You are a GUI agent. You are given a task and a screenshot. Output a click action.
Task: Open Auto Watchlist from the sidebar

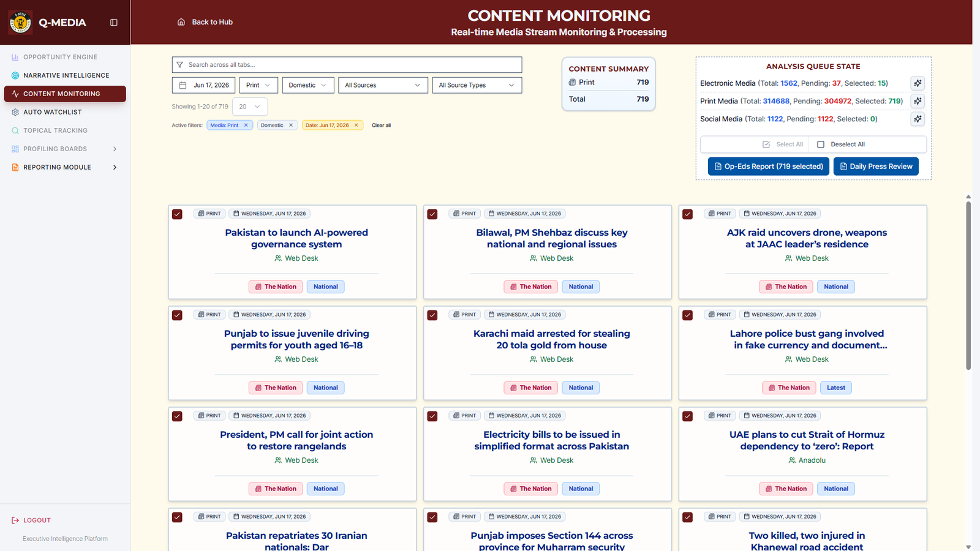tap(65, 112)
